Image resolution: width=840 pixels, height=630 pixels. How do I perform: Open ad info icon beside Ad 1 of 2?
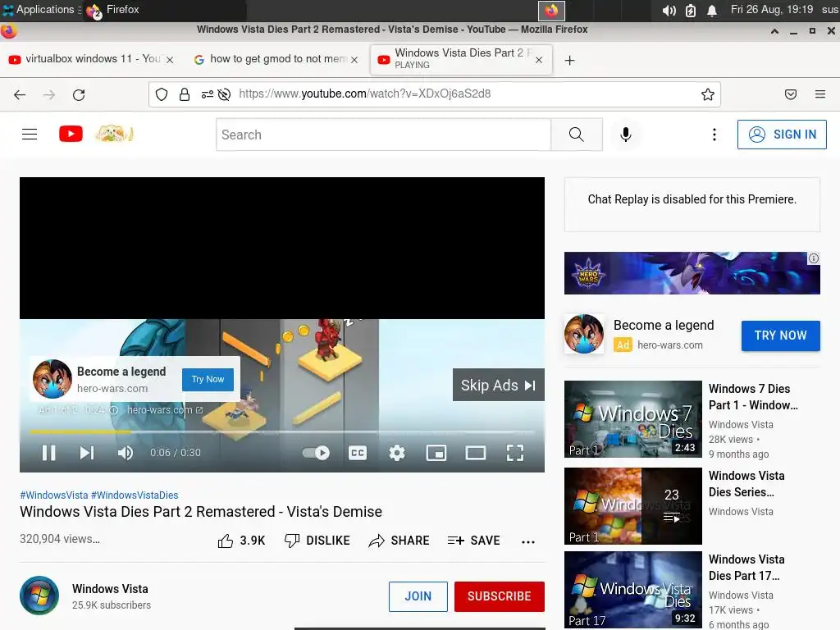click(x=113, y=410)
